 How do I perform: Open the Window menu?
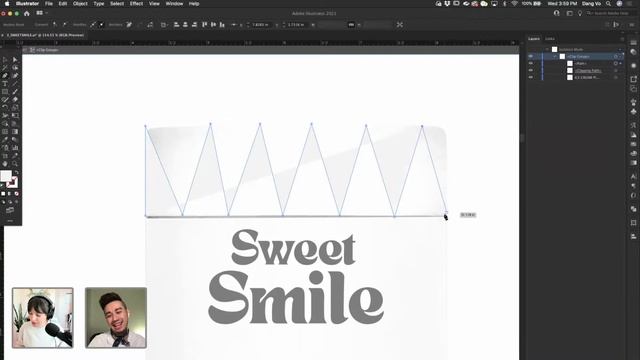pyautogui.click(x=174, y=4)
